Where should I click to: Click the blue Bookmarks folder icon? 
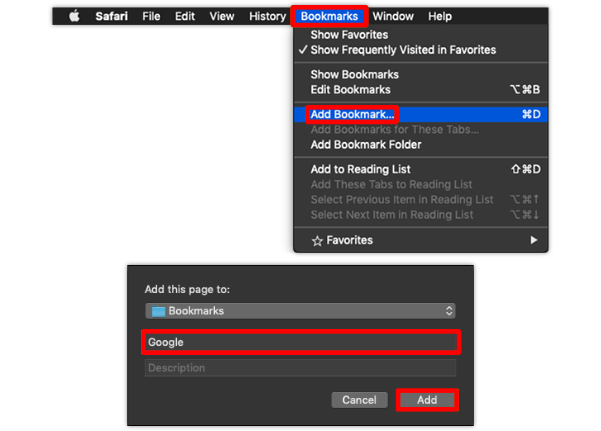pyautogui.click(x=158, y=311)
